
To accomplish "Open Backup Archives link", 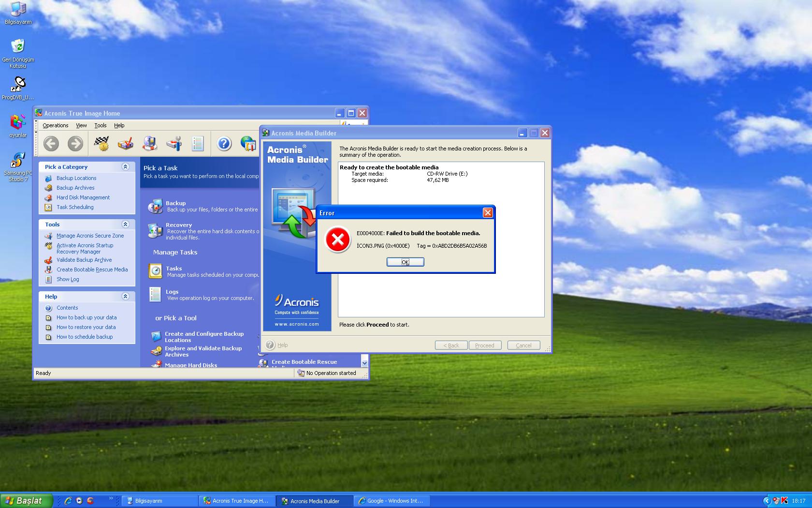I will click(x=75, y=188).
